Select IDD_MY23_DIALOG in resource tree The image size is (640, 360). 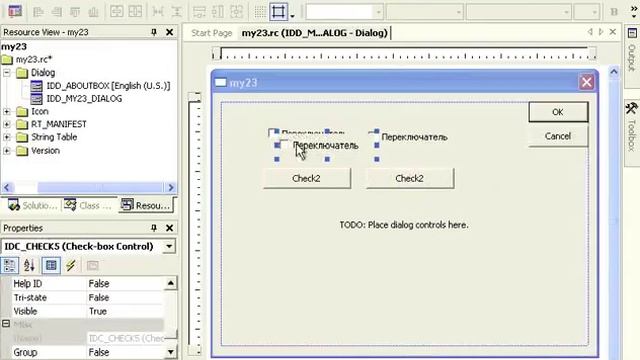pyautogui.click(x=84, y=99)
